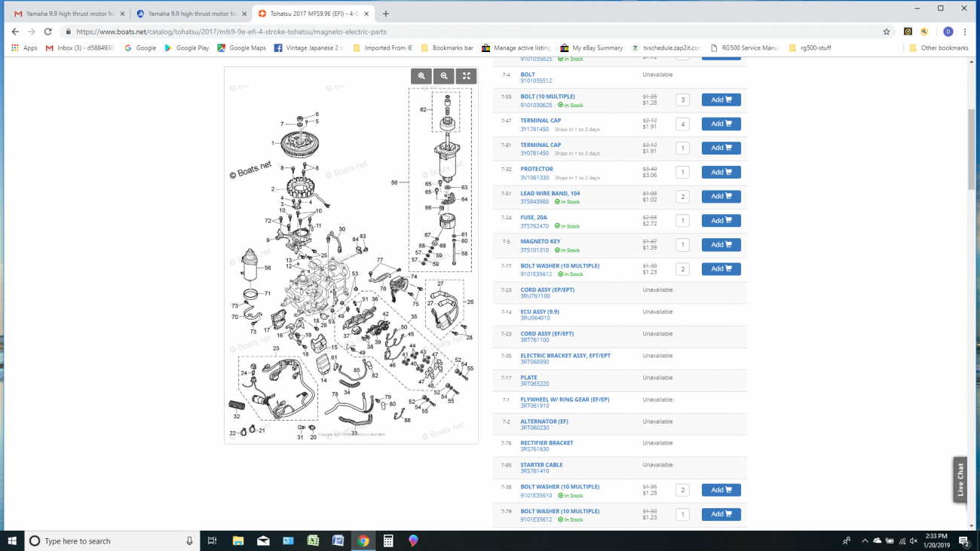Open Calculator from the taskbar
Image resolution: width=980 pixels, height=551 pixels.
388,540
